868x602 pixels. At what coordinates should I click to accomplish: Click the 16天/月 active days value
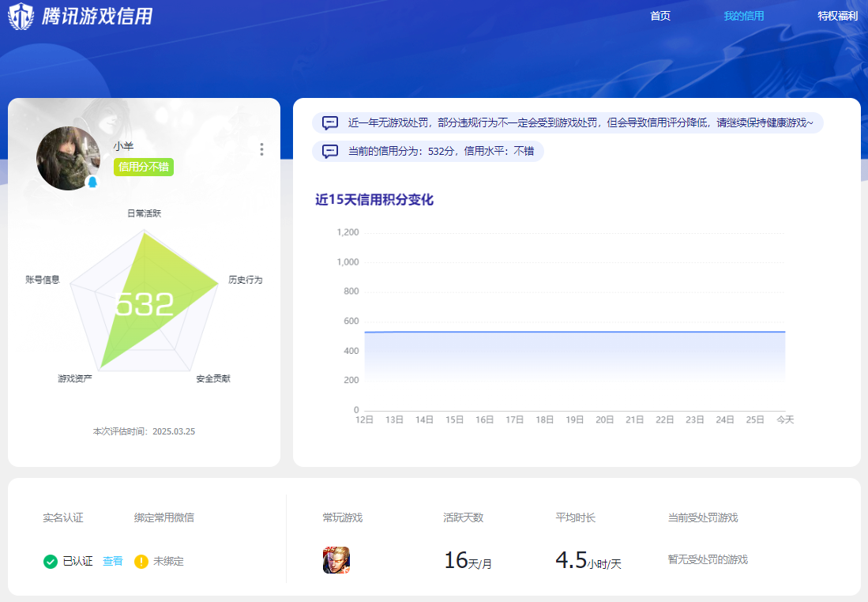point(468,560)
